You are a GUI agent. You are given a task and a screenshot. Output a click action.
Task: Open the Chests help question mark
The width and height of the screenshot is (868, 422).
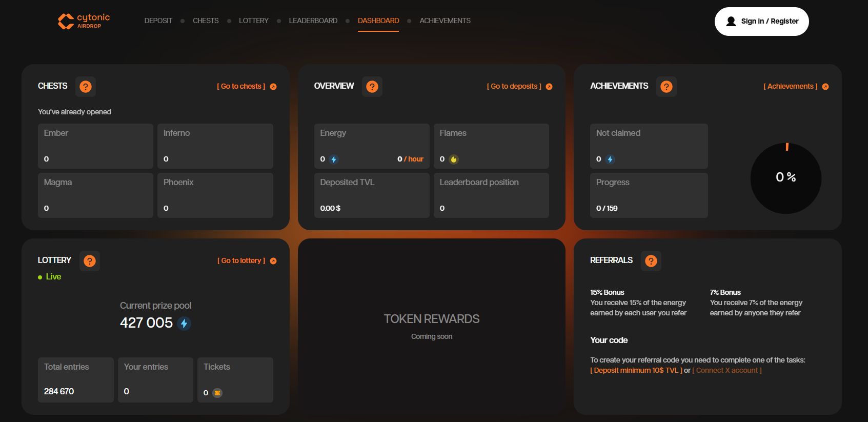(86, 87)
